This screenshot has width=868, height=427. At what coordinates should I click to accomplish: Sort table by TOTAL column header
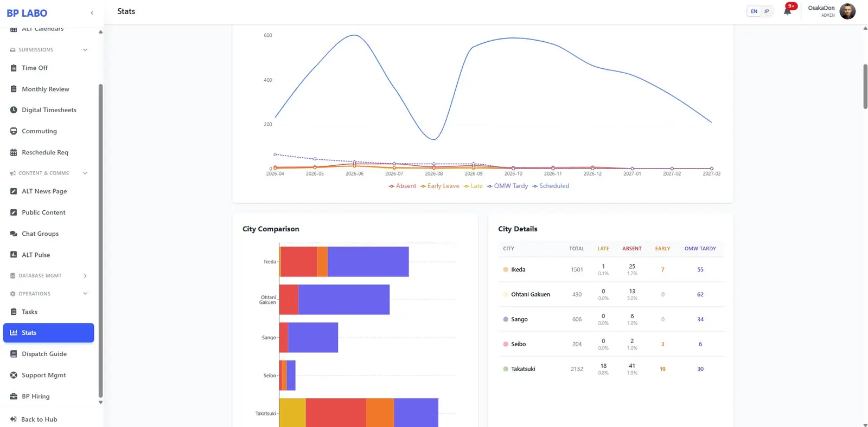[x=577, y=249]
